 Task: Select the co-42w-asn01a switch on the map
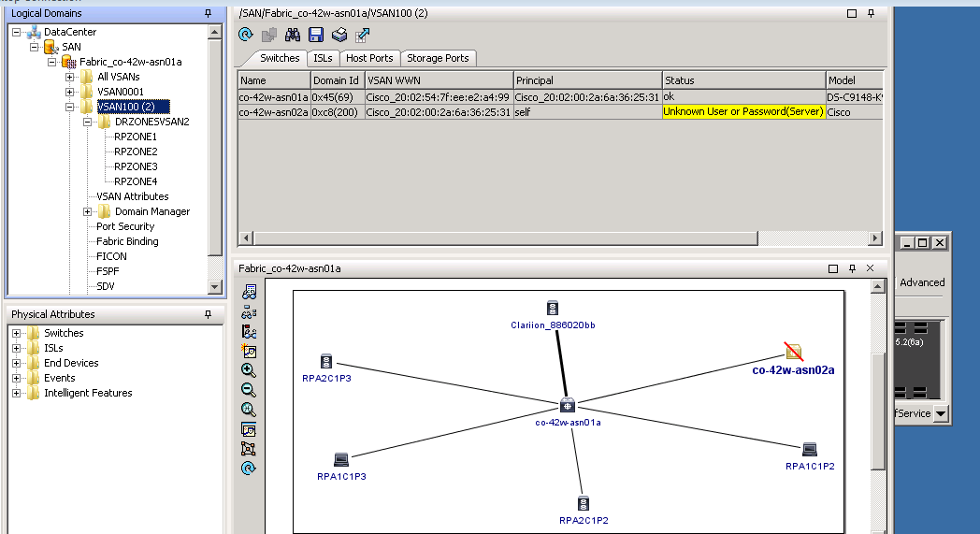pos(568,406)
